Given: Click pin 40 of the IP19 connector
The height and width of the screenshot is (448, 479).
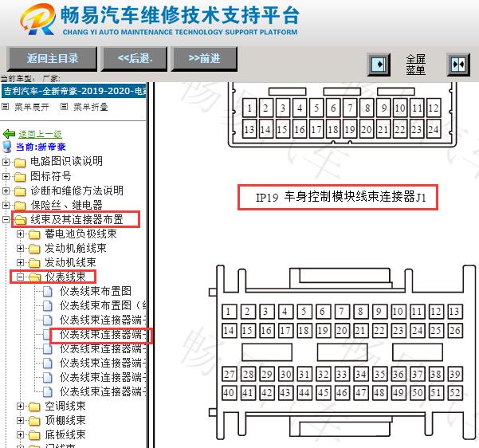Looking at the screenshot, I should click(229, 393).
